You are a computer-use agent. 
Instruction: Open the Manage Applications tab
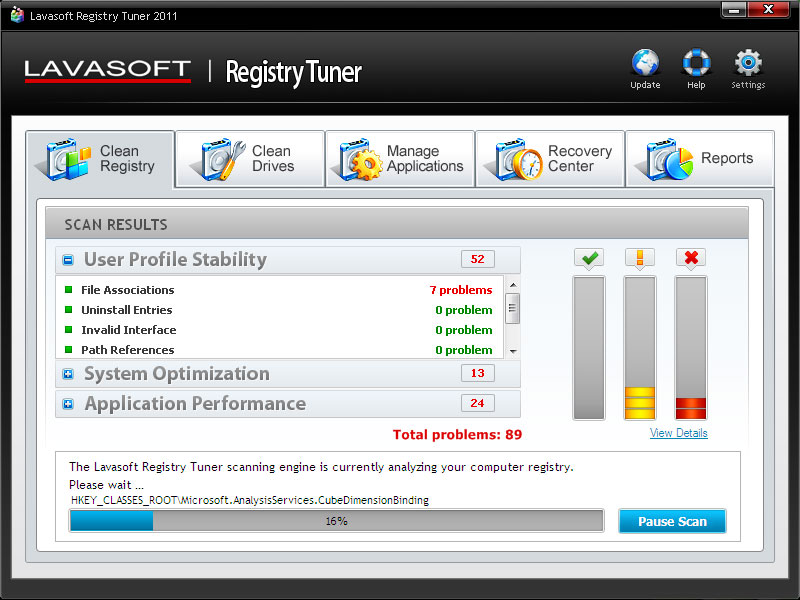(401, 159)
